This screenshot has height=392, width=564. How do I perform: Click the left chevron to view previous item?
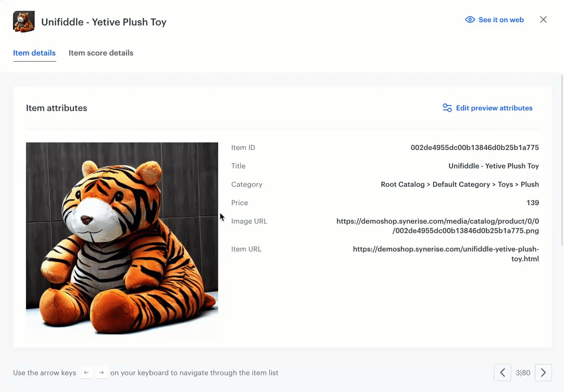pyautogui.click(x=502, y=373)
